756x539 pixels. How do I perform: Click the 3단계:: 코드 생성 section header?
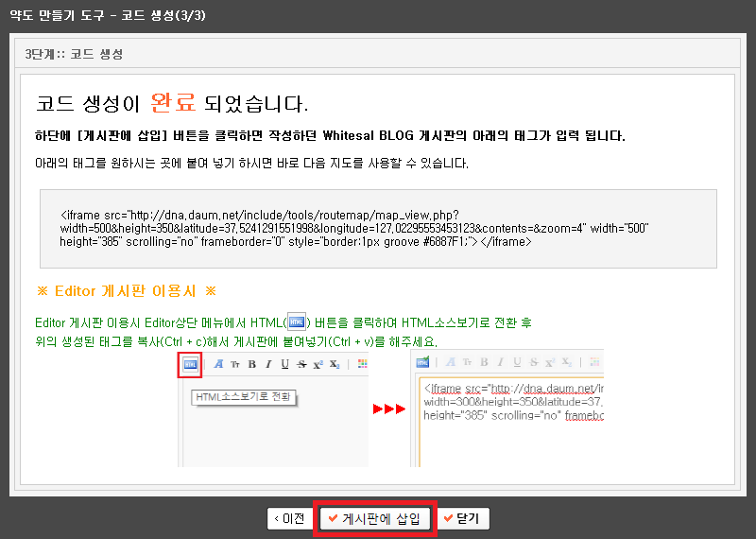74,54
